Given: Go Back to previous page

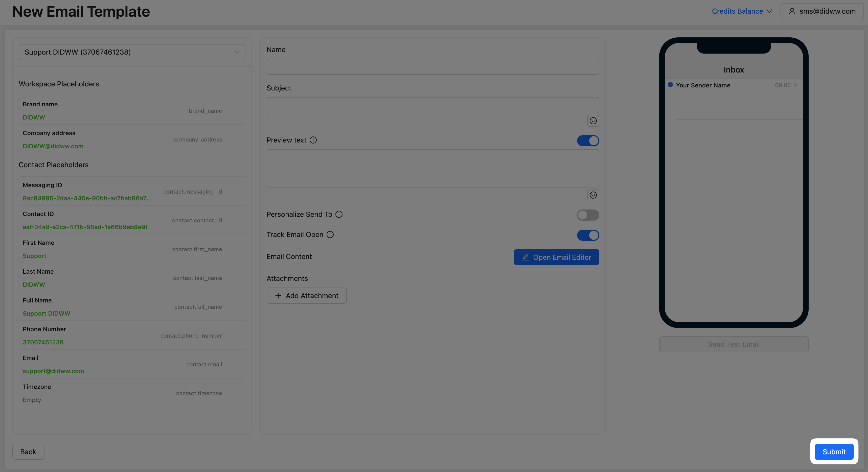Looking at the screenshot, I should 28,452.
